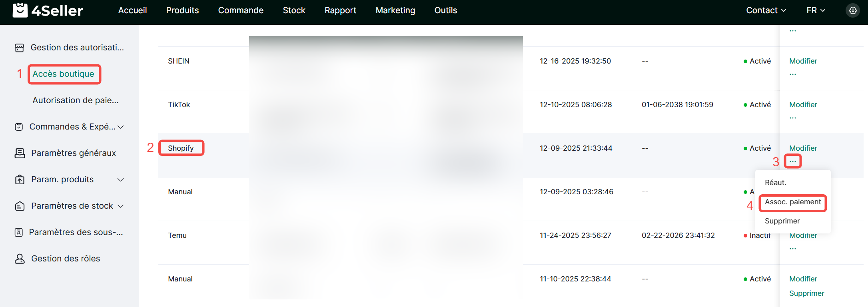Viewport: 868px width, 307px height.
Task: Click the Paramètres des sous-comptes icon
Action: 19,232
